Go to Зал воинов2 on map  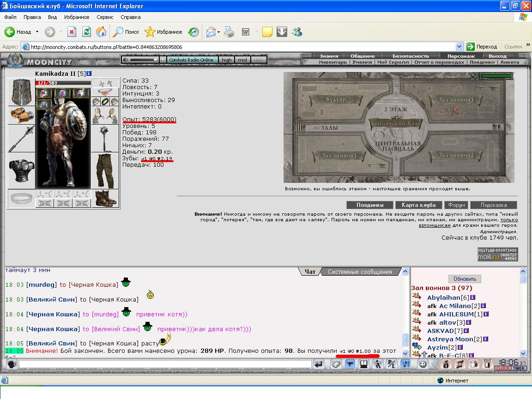click(456, 155)
